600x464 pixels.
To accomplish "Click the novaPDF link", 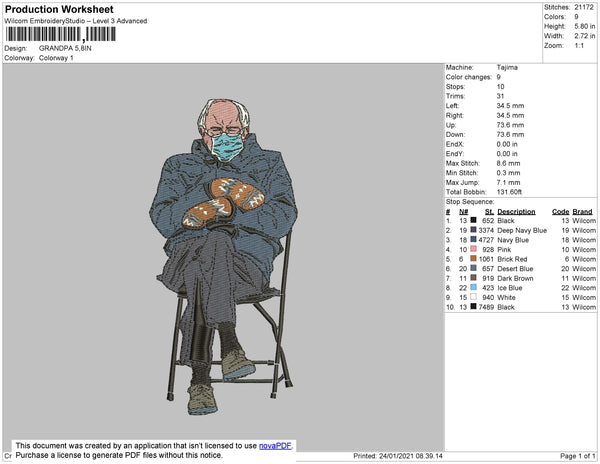I will tap(276, 446).
